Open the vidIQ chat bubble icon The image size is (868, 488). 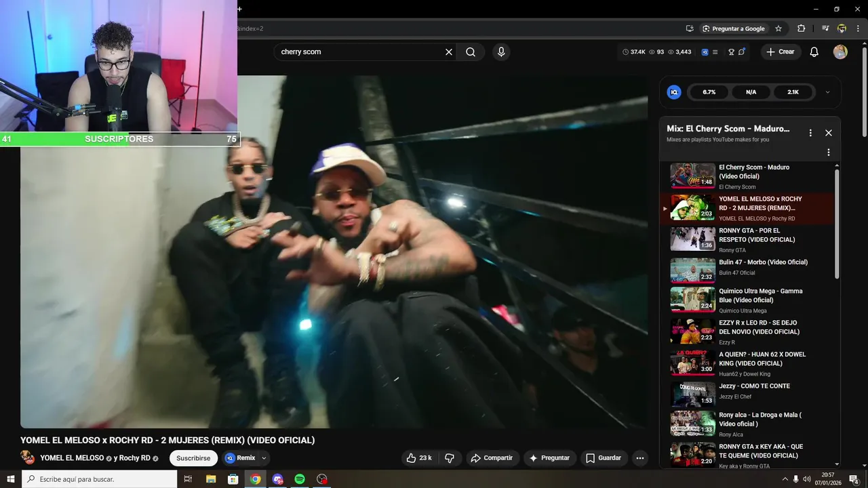pos(742,52)
